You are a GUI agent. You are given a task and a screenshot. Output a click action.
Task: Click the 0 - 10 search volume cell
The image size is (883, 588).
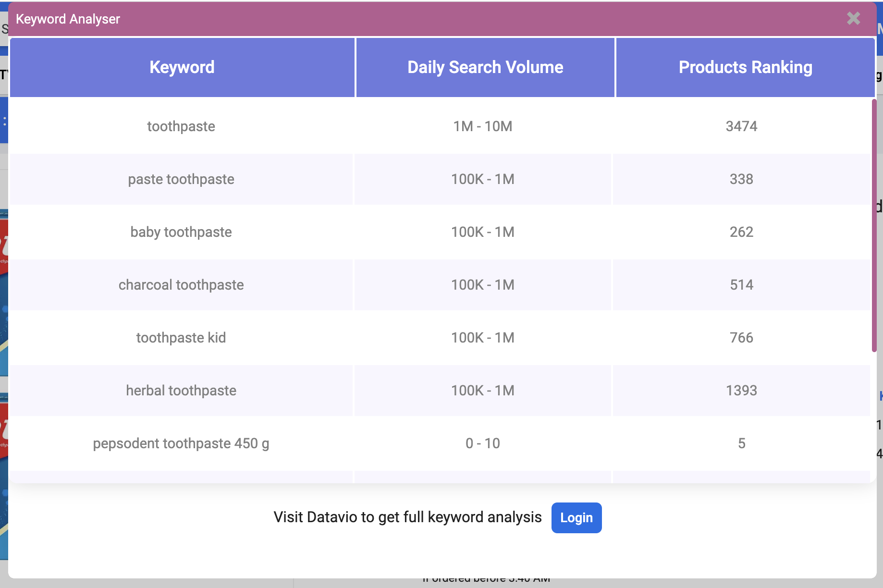click(x=483, y=443)
